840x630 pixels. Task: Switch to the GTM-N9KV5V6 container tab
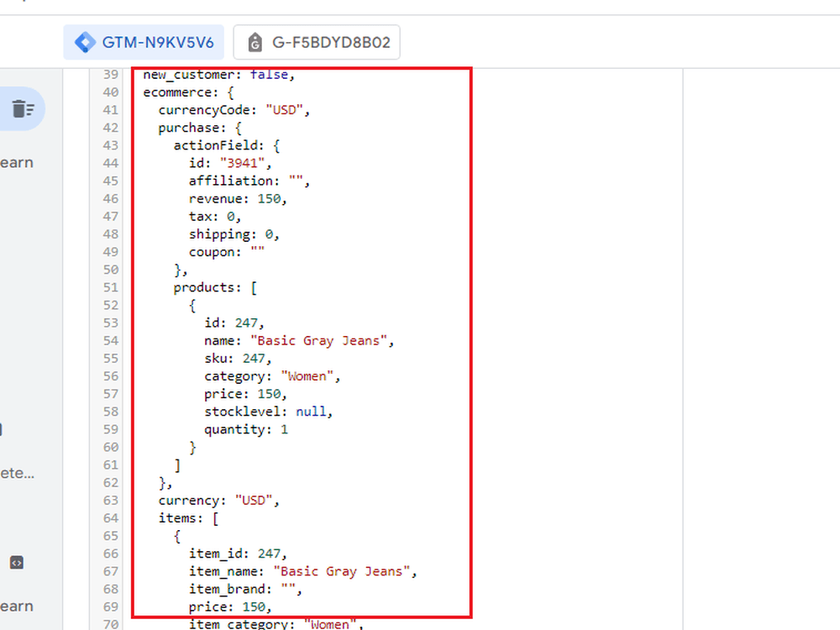click(x=144, y=42)
